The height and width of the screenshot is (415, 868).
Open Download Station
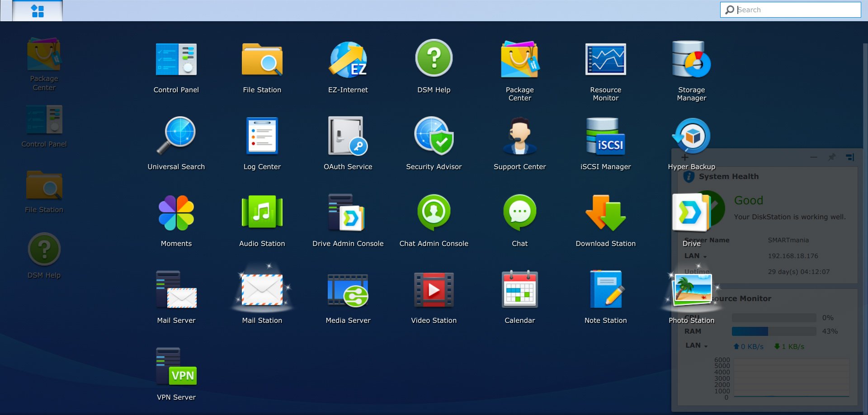[x=606, y=212]
